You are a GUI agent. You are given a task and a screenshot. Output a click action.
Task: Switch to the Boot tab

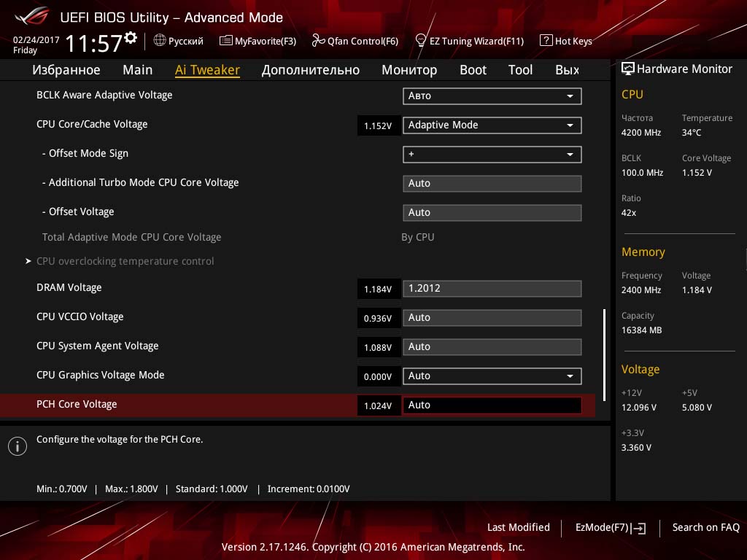coord(473,70)
